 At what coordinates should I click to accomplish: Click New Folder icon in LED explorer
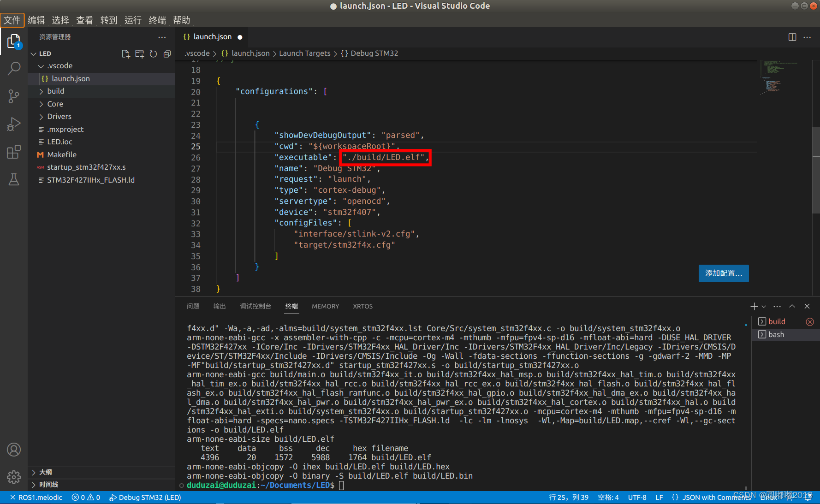pyautogui.click(x=139, y=54)
